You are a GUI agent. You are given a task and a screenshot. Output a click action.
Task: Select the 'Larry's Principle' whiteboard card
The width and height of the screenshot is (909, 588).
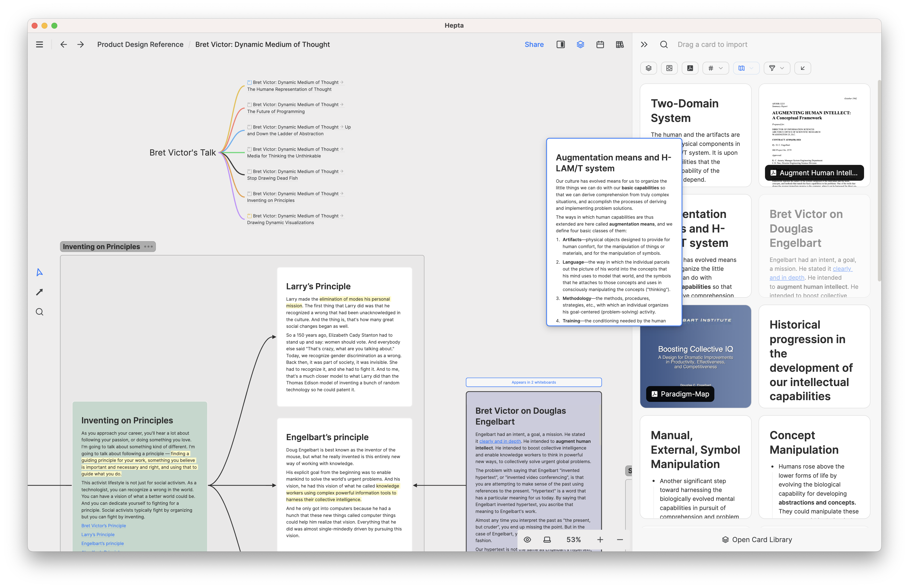[345, 337]
